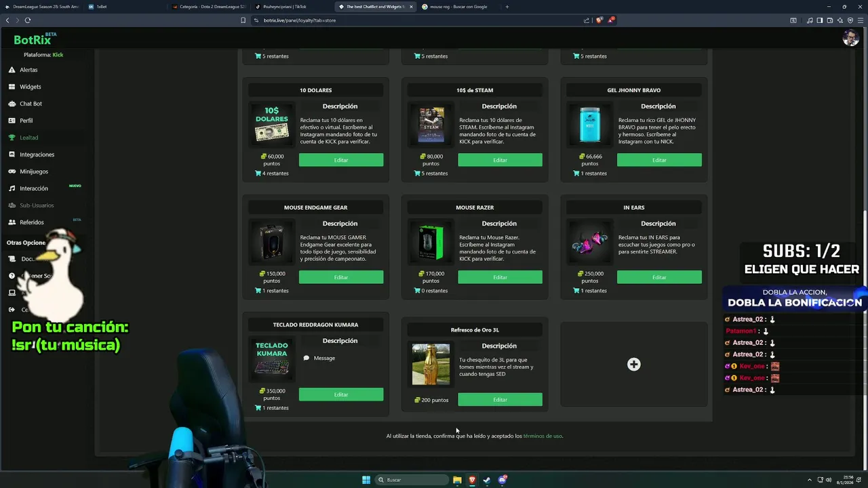Click the pink in-ears thumbnail
The image size is (868, 488).
[x=590, y=241]
